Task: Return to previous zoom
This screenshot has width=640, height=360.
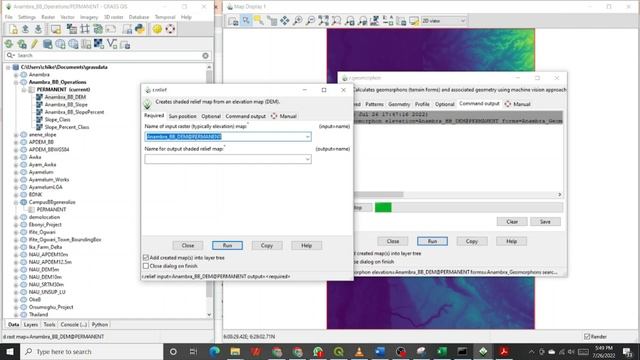Action: pos(349,21)
